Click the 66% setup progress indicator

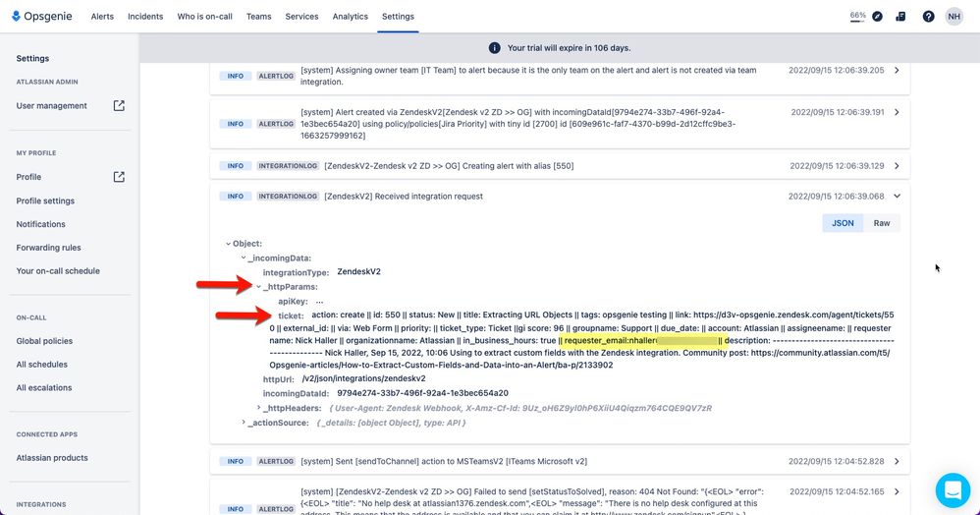tap(857, 17)
